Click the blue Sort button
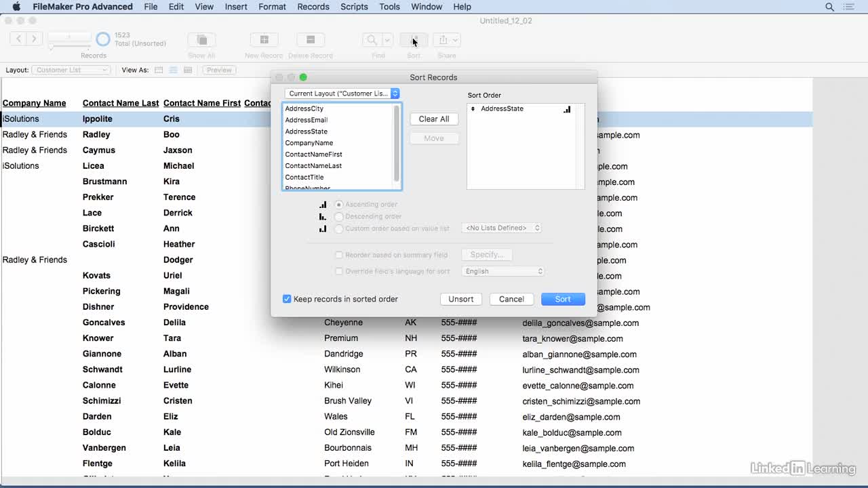 [563, 299]
